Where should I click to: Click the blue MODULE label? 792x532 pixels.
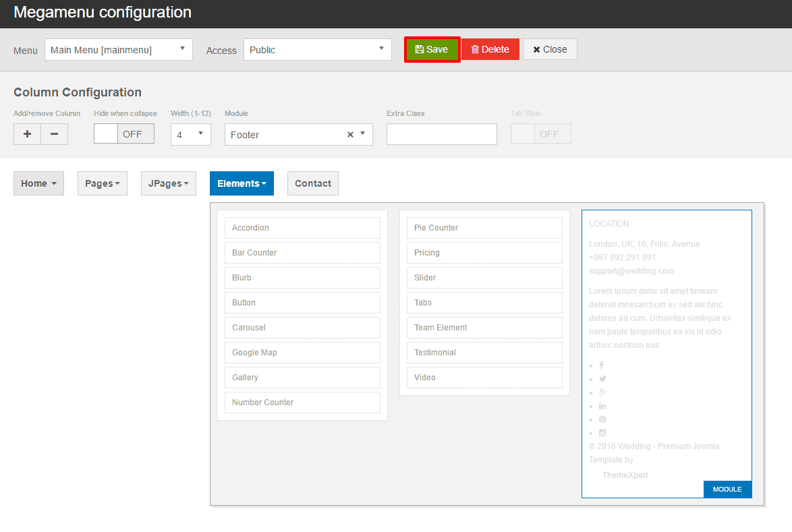727,489
